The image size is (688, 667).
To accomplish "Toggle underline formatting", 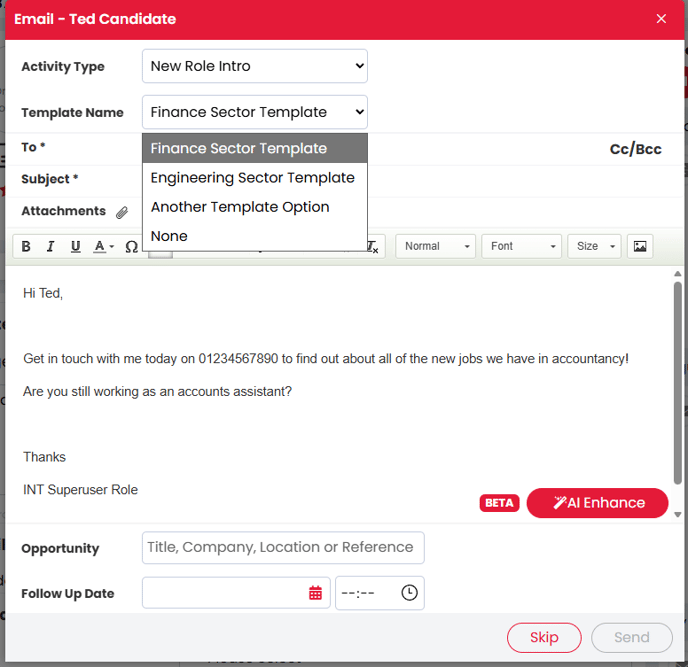I will [x=75, y=246].
